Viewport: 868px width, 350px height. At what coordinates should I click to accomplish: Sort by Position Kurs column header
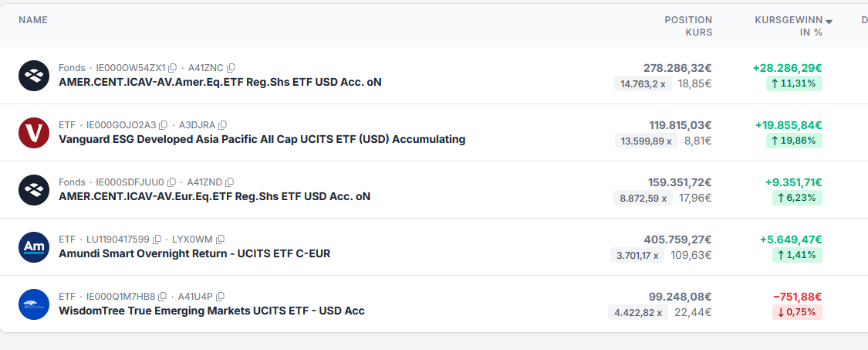click(x=688, y=26)
